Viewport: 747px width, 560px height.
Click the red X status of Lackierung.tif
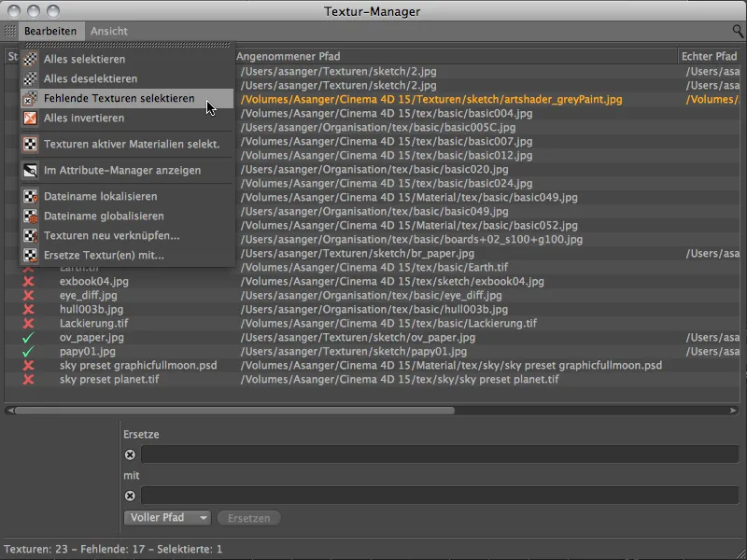click(29, 323)
